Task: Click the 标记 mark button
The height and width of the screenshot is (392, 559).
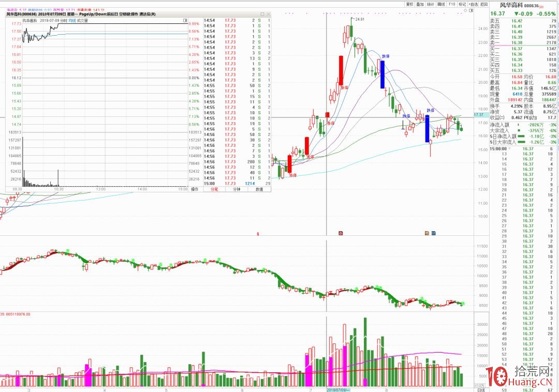Action: (x=462, y=4)
